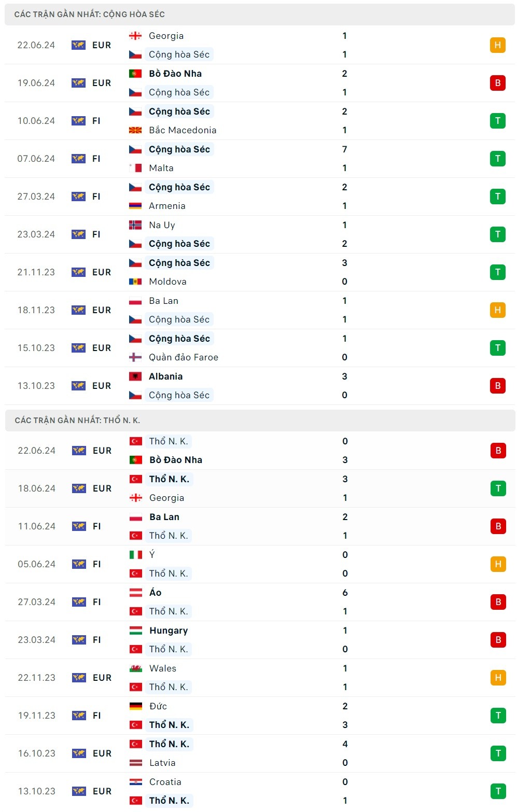Image resolution: width=517 pixels, height=812 pixels.
Task: Click the orange H badge for Wales match
Action: (x=498, y=678)
